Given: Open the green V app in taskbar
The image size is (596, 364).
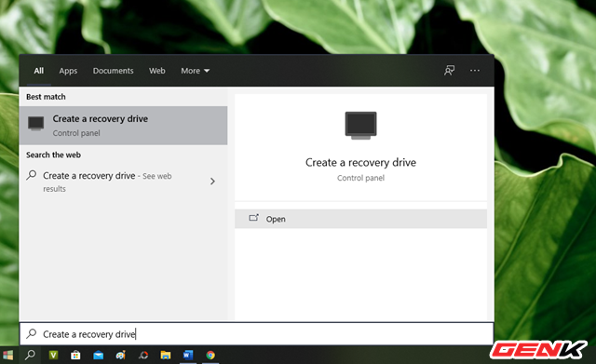Looking at the screenshot, I should tap(53, 356).
